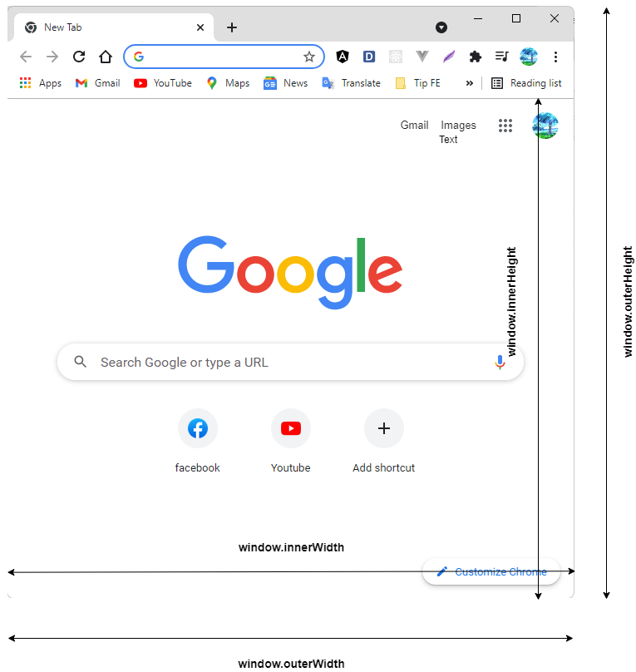Screen dimensions: 636x672
Task: Open the facebook shortcut tile
Action: (197, 441)
